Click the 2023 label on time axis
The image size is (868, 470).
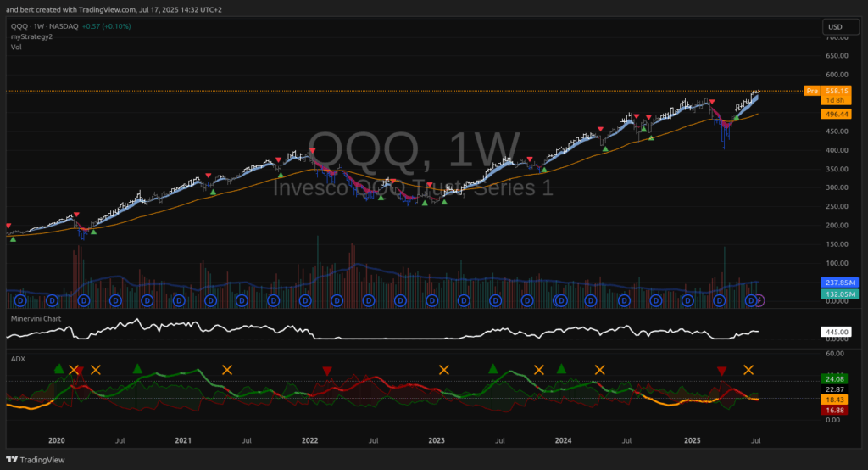point(436,441)
